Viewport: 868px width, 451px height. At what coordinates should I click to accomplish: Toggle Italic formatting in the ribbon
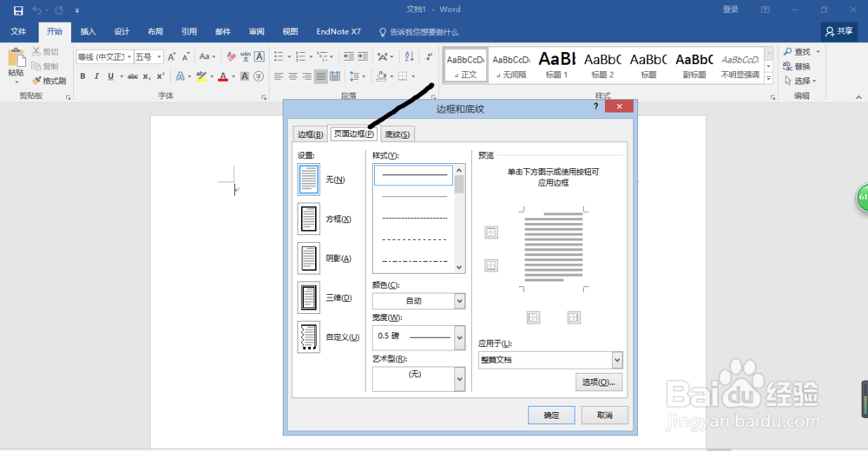pyautogui.click(x=96, y=76)
